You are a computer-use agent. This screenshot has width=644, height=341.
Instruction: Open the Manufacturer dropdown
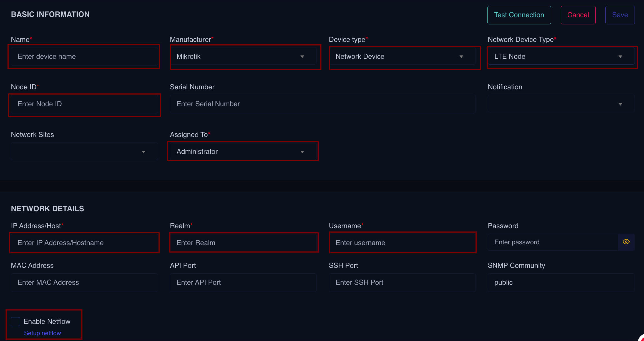pos(243,57)
